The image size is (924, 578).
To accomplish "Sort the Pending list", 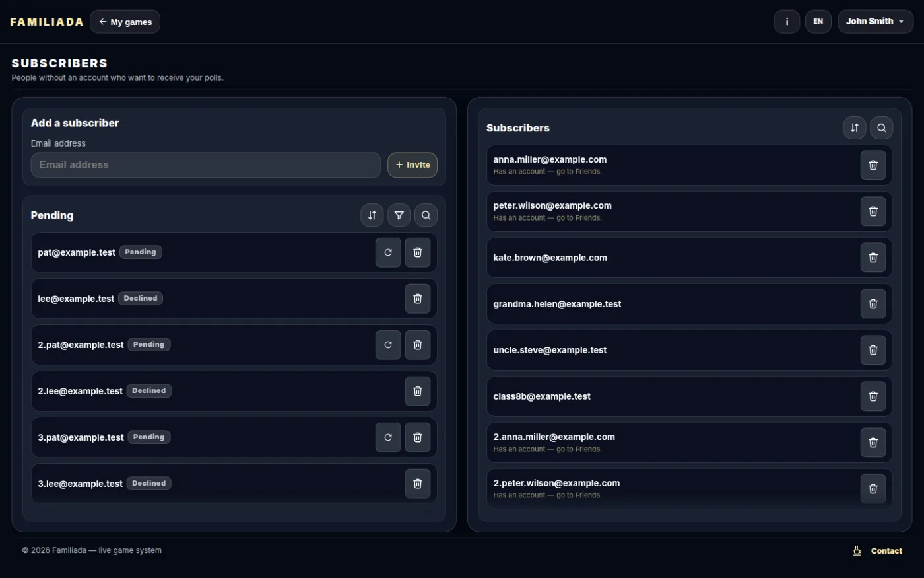I will (x=372, y=215).
